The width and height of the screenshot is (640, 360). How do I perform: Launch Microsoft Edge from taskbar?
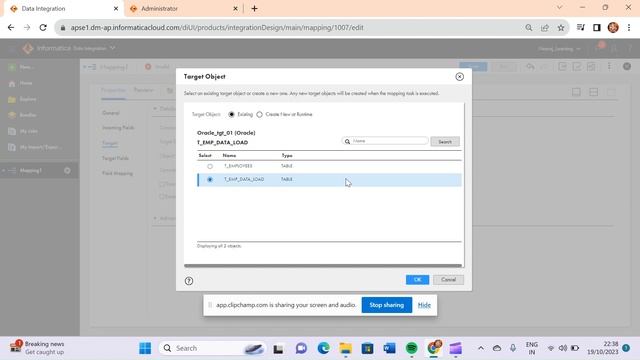tap(323, 348)
